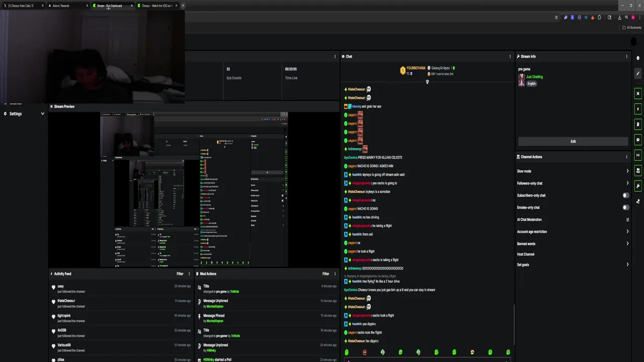
Task: Click the Time Live counter 00:20:55
Action: tap(291, 69)
